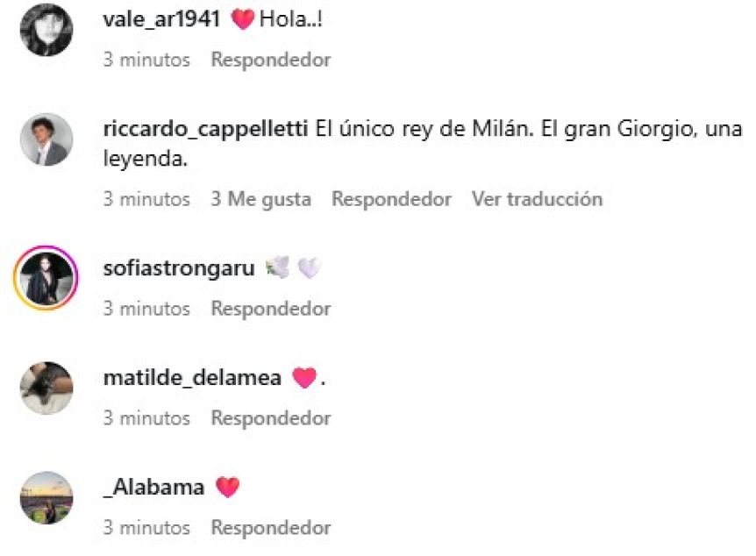Open riccardo_cappelletti profile picture
The width and height of the screenshot is (756, 556).
[46, 139]
